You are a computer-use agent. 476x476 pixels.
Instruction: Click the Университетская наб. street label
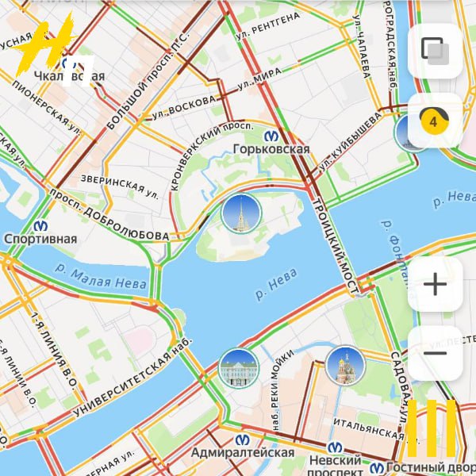click(x=132, y=377)
